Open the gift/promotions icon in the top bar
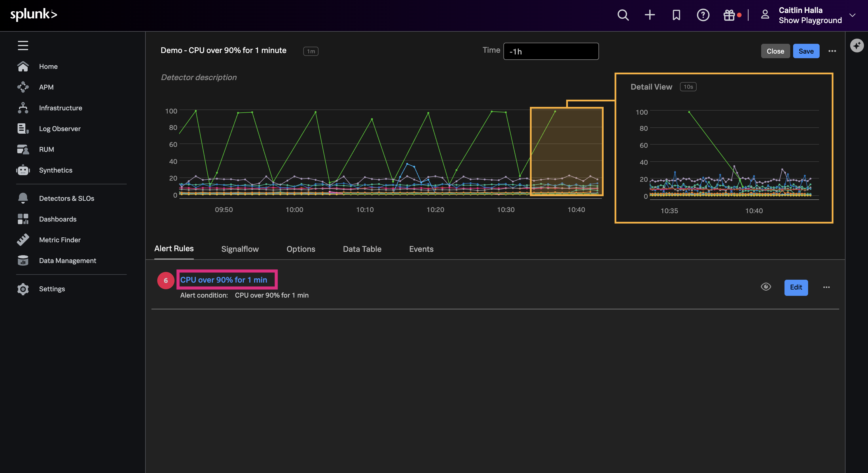The width and height of the screenshot is (868, 473). tap(729, 15)
